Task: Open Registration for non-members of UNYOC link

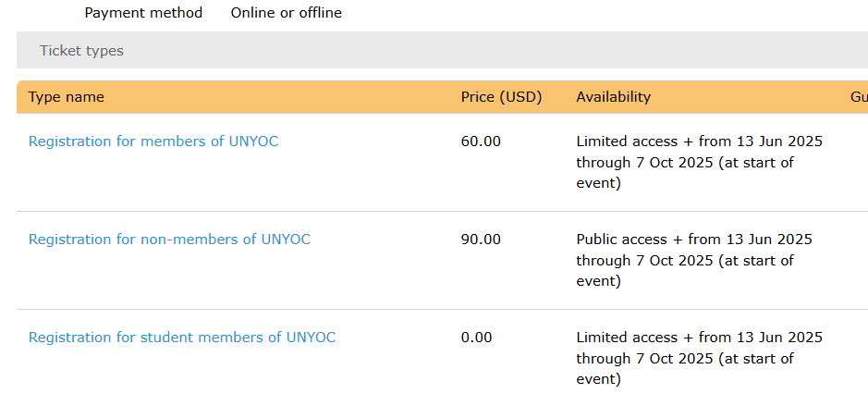Action: 169,240
